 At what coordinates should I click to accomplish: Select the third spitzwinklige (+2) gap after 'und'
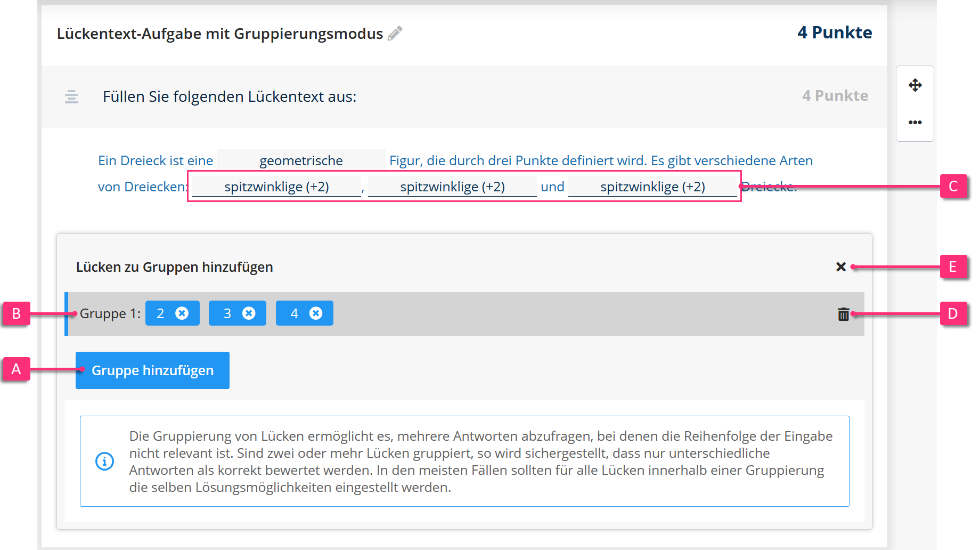(652, 187)
